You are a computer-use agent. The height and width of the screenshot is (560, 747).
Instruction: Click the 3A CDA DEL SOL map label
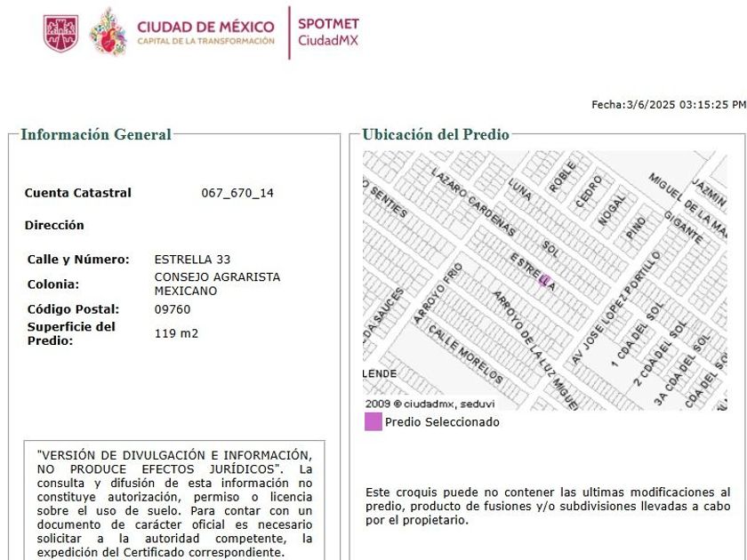(x=683, y=371)
